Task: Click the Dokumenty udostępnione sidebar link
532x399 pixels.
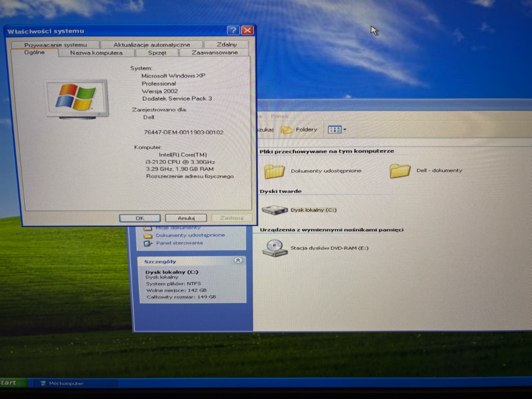Action: (190, 235)
